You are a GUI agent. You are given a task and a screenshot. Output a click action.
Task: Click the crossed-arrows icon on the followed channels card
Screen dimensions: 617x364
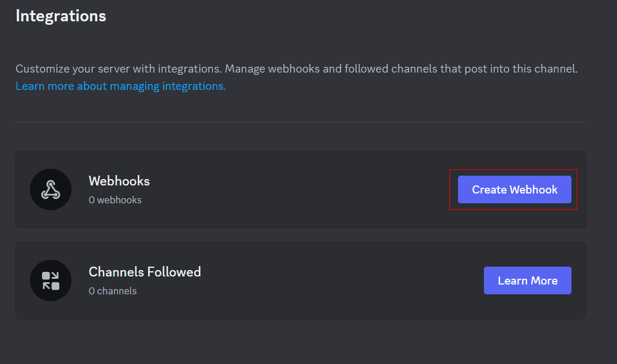[51, 280]
